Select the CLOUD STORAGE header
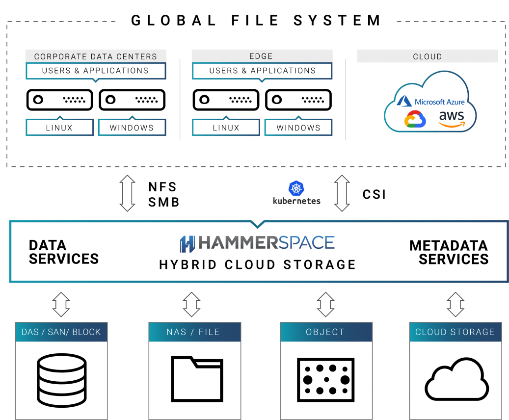The height and width of the screenshot is (420, 509). (455, 332)
